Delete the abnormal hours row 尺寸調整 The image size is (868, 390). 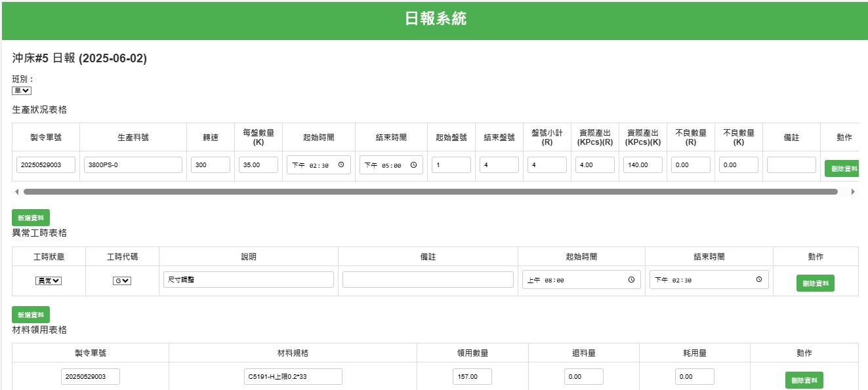coord(816,283)
